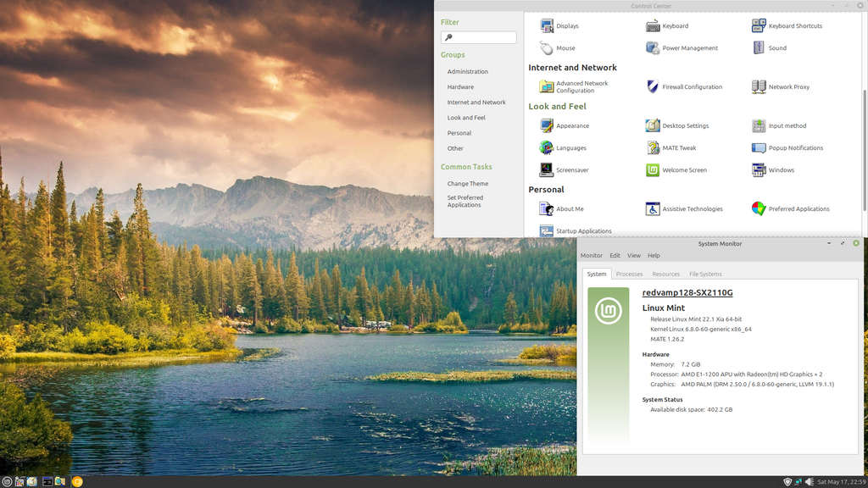Launch the Welcome Screen
This screenshot has height=488, width=868.
(676, 169)
